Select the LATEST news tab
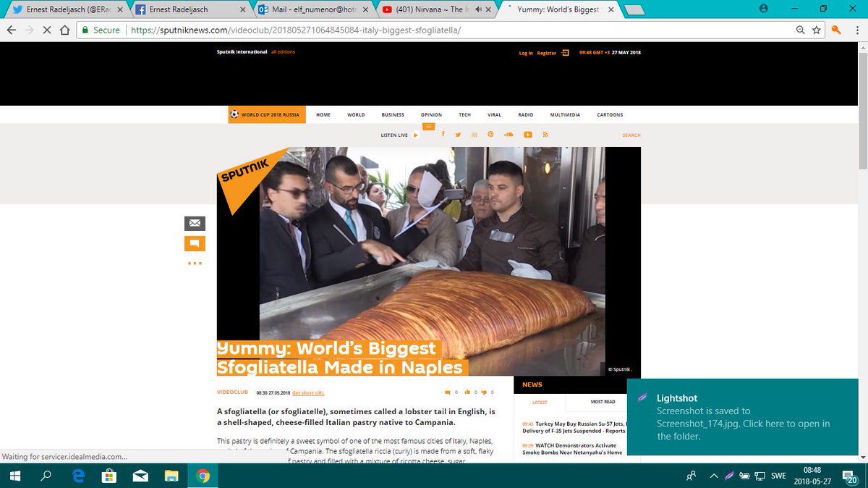 [x=540, y=402]
